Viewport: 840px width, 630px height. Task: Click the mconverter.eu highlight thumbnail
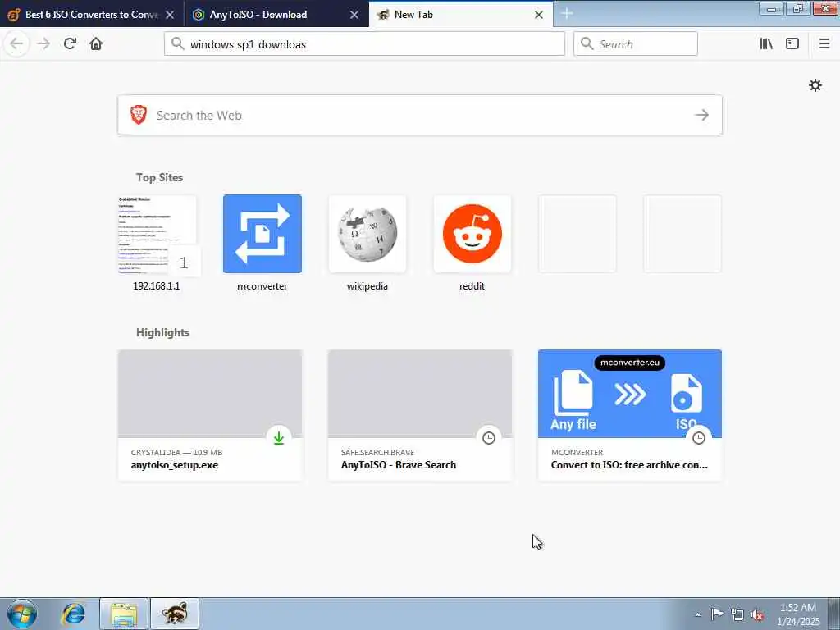click(630, 394)
